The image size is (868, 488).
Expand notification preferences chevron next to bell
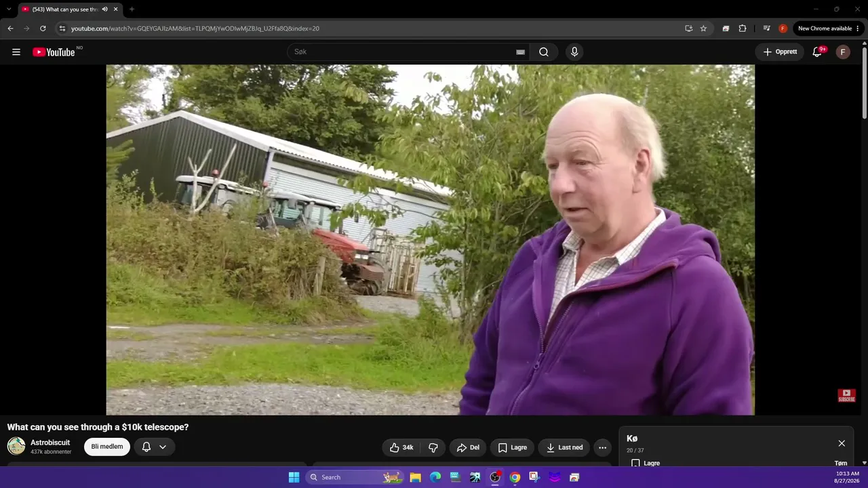[x=163, y=447]
